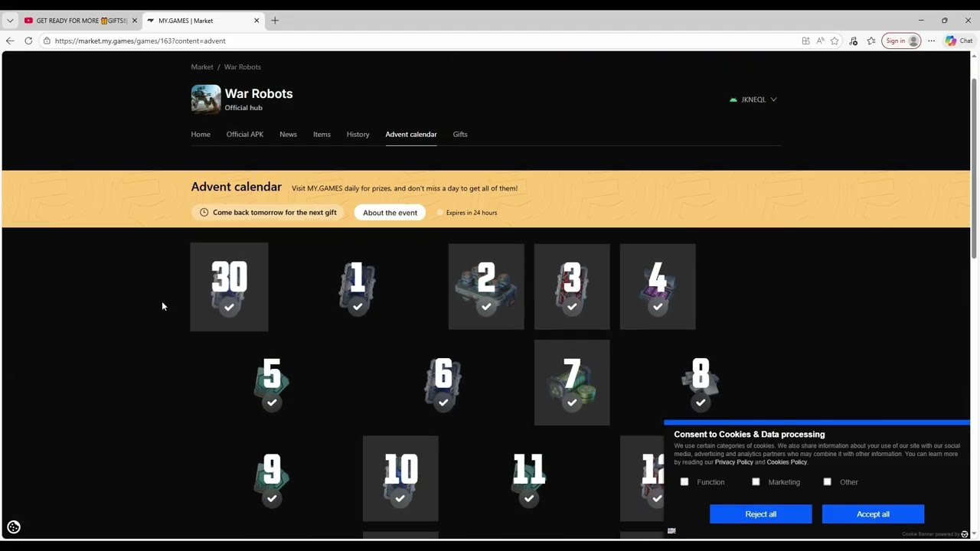Switch to the YouTube GET READY tab
980x551 pixels.
tap(80, 21)
